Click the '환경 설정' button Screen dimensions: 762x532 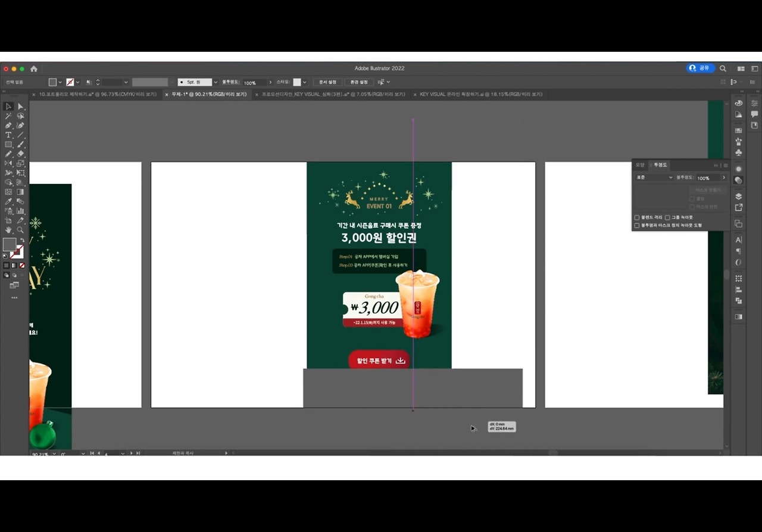coord(359,82)
